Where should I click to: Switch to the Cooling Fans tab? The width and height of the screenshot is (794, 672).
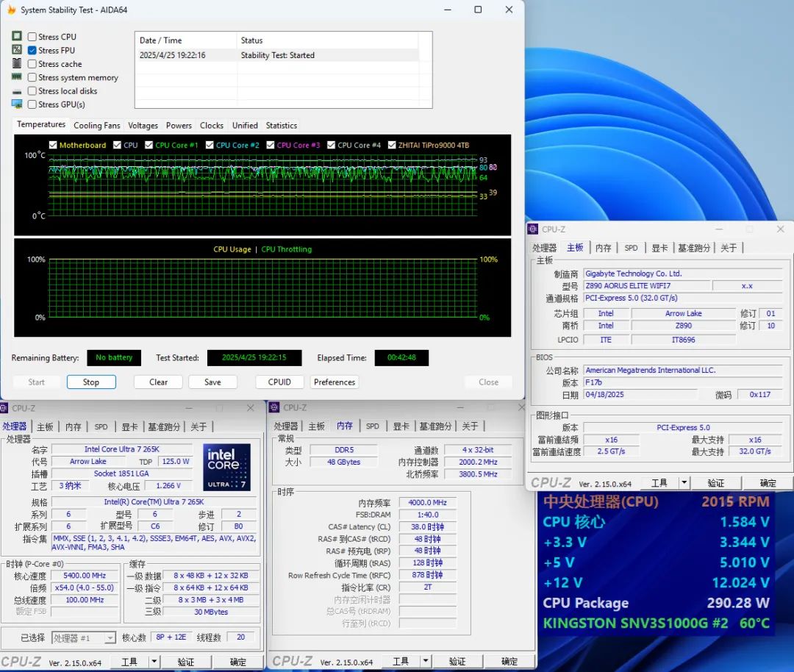pos(97,125)
